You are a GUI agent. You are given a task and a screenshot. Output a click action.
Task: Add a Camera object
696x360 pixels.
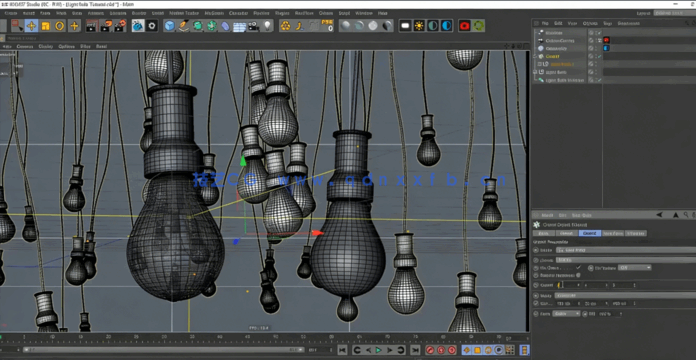253,26
